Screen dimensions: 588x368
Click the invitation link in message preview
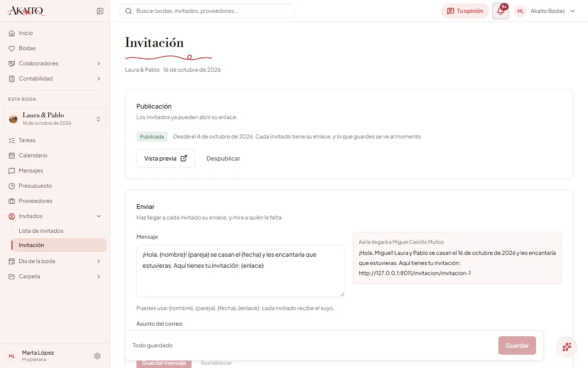pyautogui.click(x=415, y=273)
